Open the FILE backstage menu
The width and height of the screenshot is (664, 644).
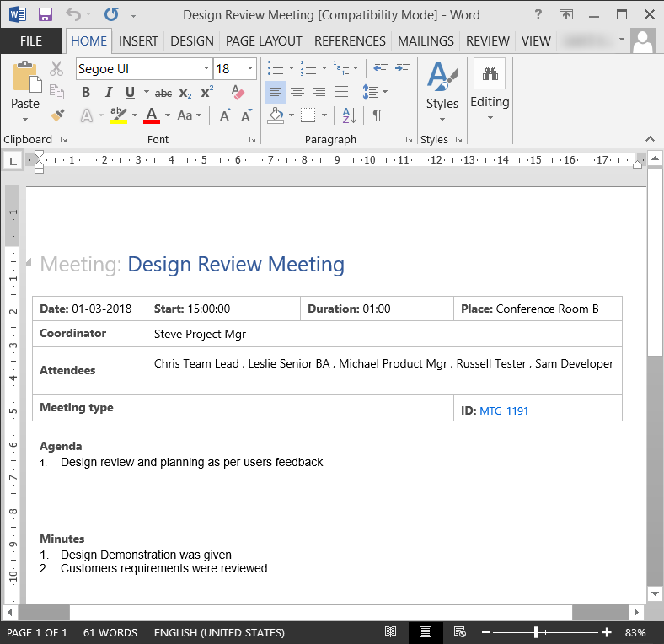31,40
